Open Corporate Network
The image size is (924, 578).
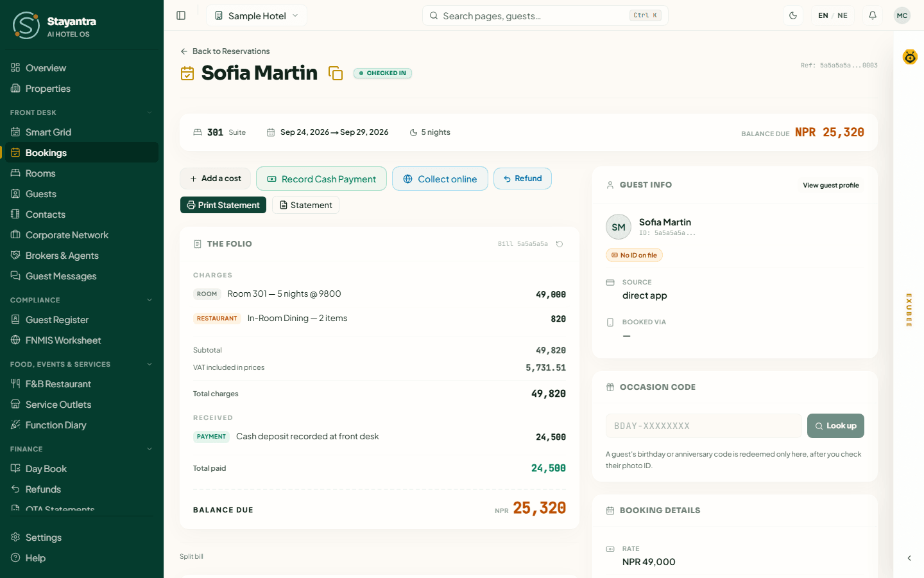(81, 235)
